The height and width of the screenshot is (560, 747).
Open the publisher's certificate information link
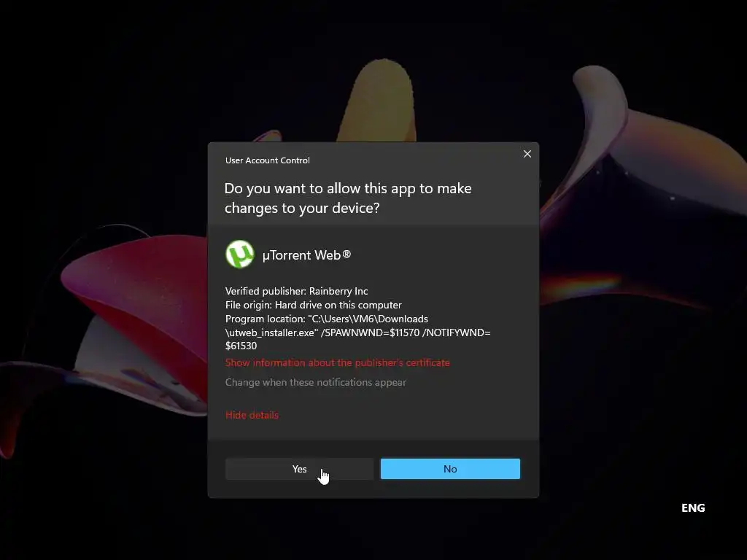[x=337, y=363]
